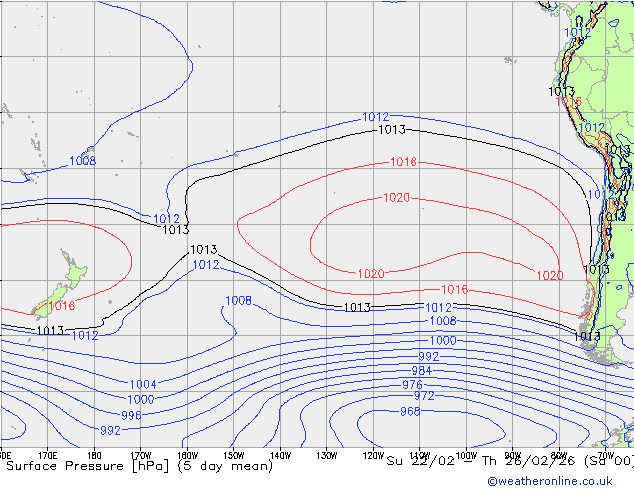
Task: Click the 996 isobar label
Action: tap(131, 415)
